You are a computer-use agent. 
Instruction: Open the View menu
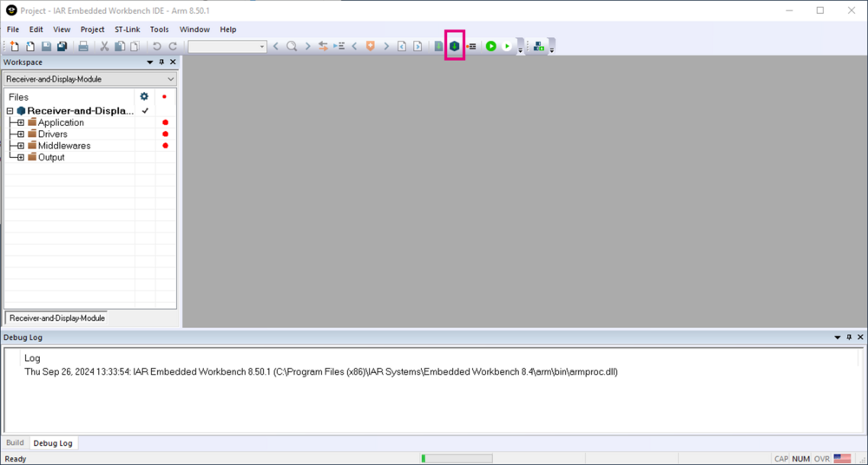[62, 29]
